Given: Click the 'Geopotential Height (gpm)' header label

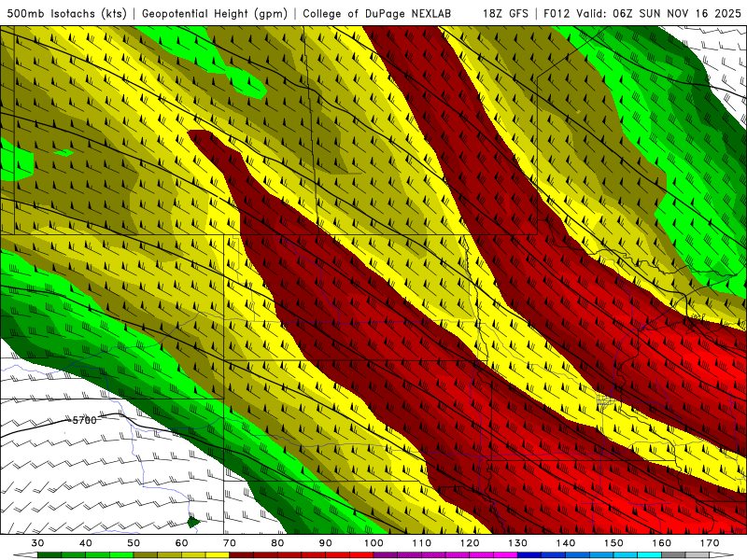Looking at the screenshot, I should 215,13.
